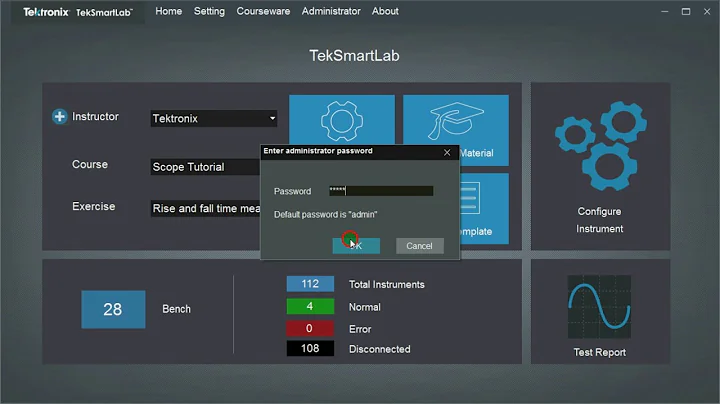The width and height of the screenshot is (720, 404).
Task: Open the Configure Instrument gears tile
Action: pyautogui.click(x=600, y=166)
